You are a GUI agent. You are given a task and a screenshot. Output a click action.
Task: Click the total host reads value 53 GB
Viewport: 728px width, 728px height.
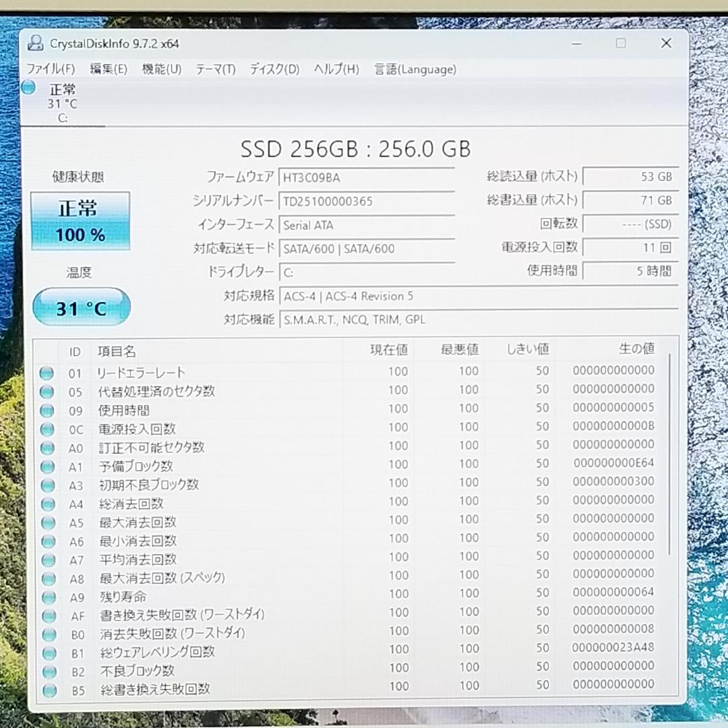(x=630, y=177)
